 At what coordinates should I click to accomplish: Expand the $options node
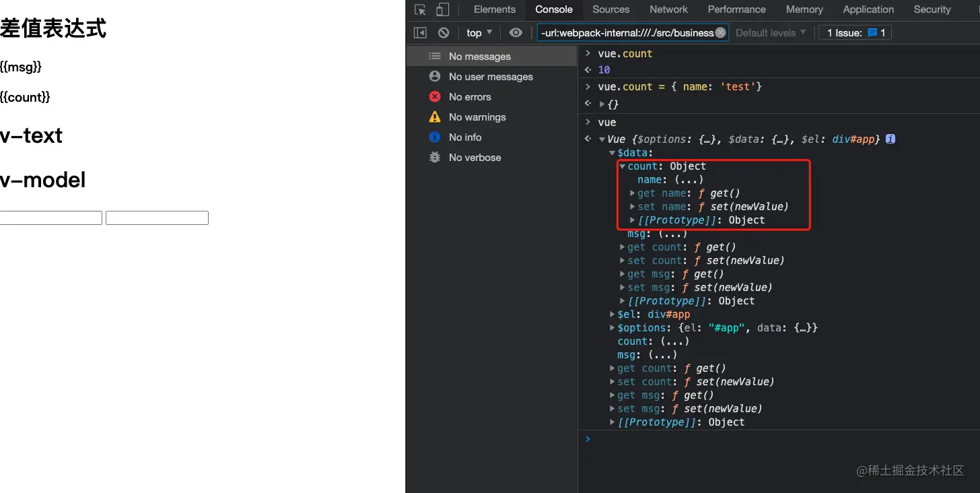612,328
